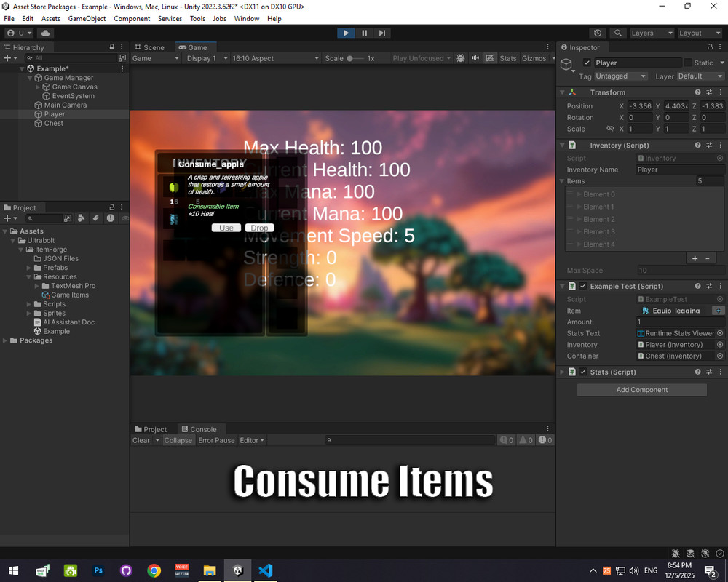Toggle the Player active checkbox in Inspector
The width and height of the screenshot is (728, 582).
(586, 63)
